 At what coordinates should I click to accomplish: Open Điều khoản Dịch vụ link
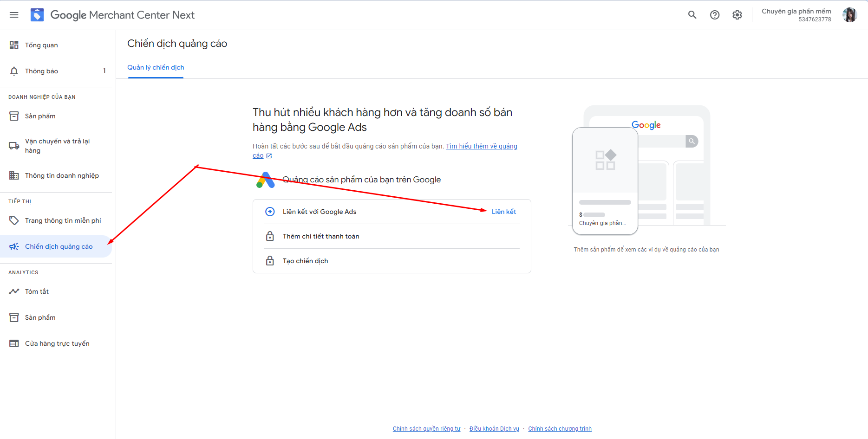pyautogui.click(x=494, y=429)
